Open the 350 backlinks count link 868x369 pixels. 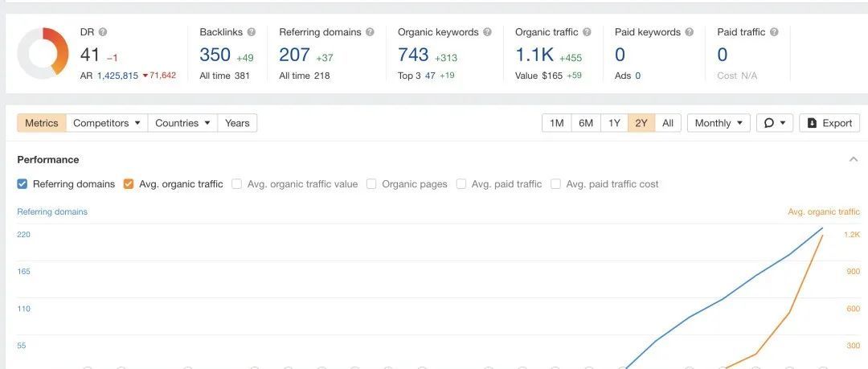click(x=215, y=55)
